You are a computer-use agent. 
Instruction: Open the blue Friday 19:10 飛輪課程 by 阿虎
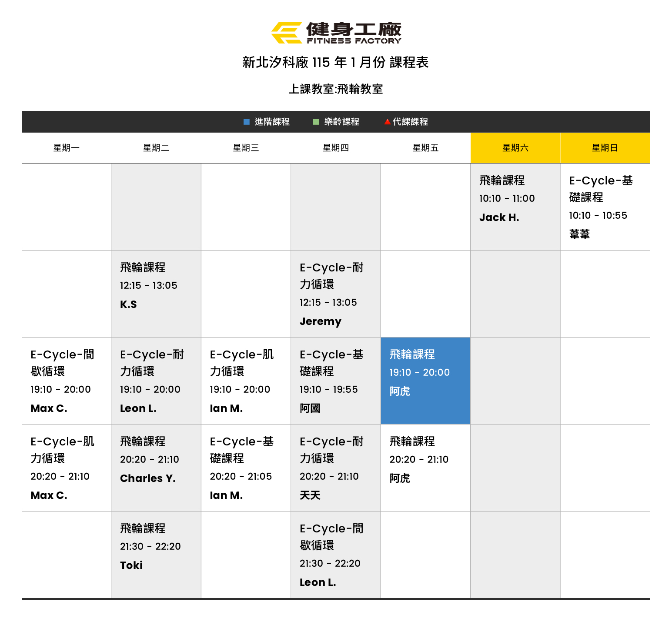point(425,381)
